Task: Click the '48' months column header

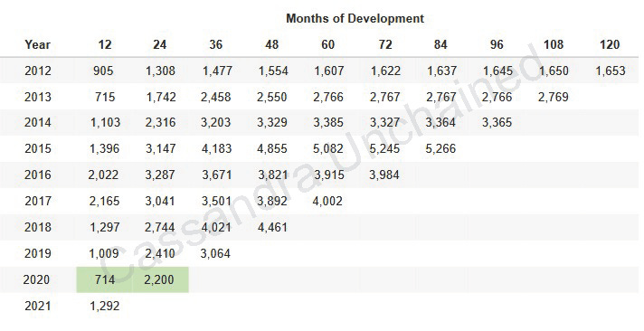Action: (272, 44)
